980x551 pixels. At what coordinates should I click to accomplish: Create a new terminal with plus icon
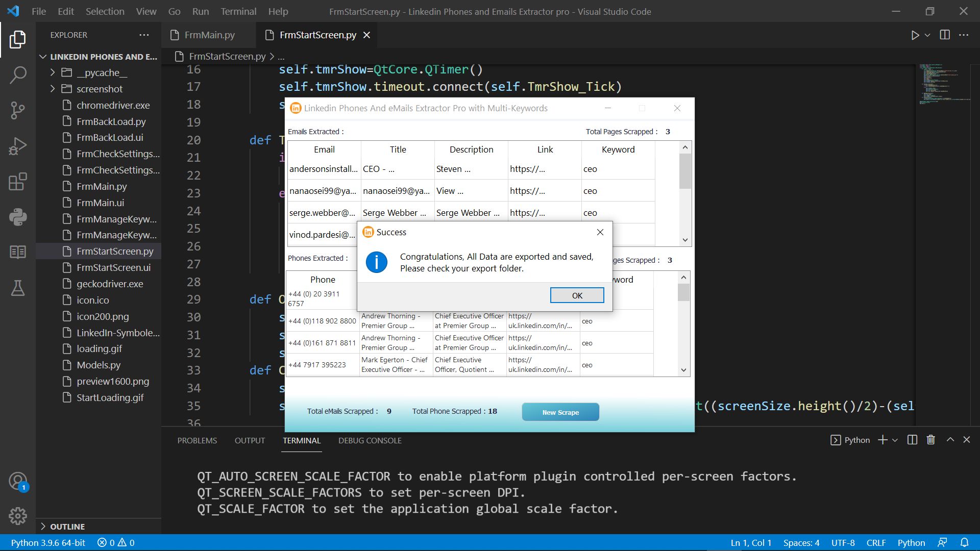[x=883, y=440]
